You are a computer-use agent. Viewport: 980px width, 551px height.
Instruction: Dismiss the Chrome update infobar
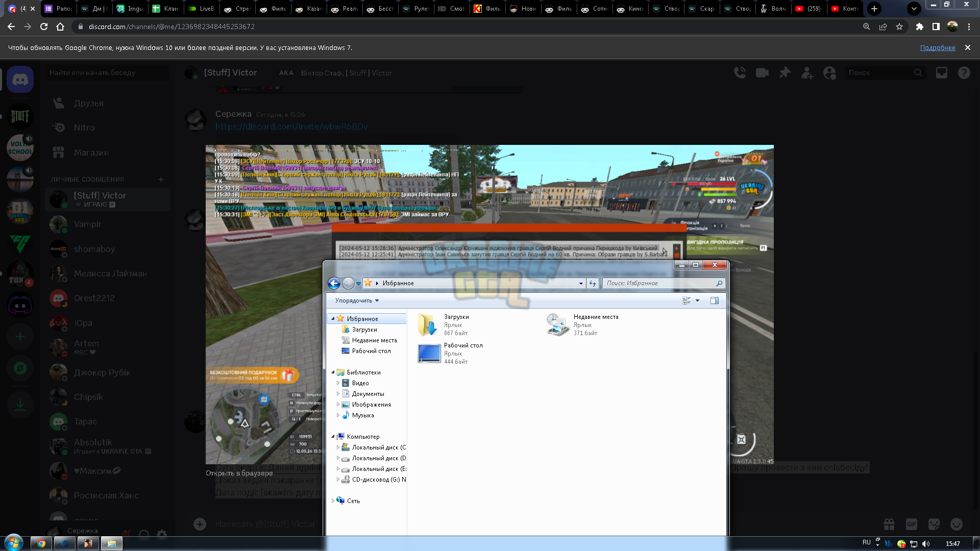(x=967, y=47)
